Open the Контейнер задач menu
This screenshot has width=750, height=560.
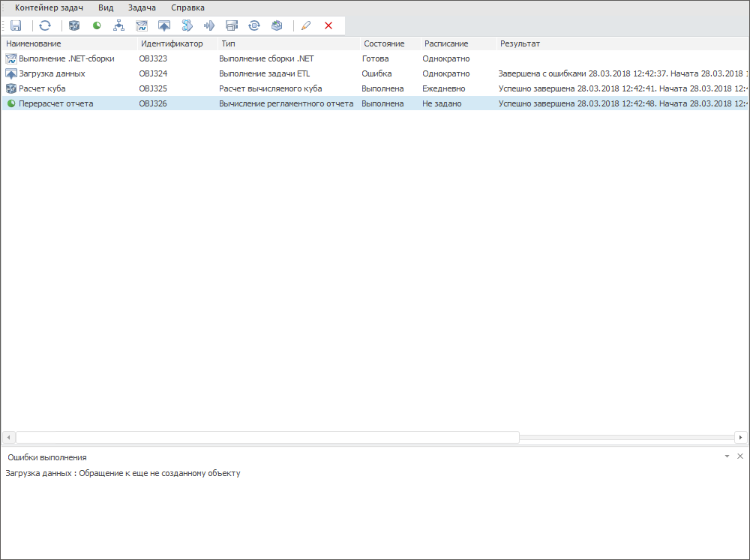[x=49, y=7]
